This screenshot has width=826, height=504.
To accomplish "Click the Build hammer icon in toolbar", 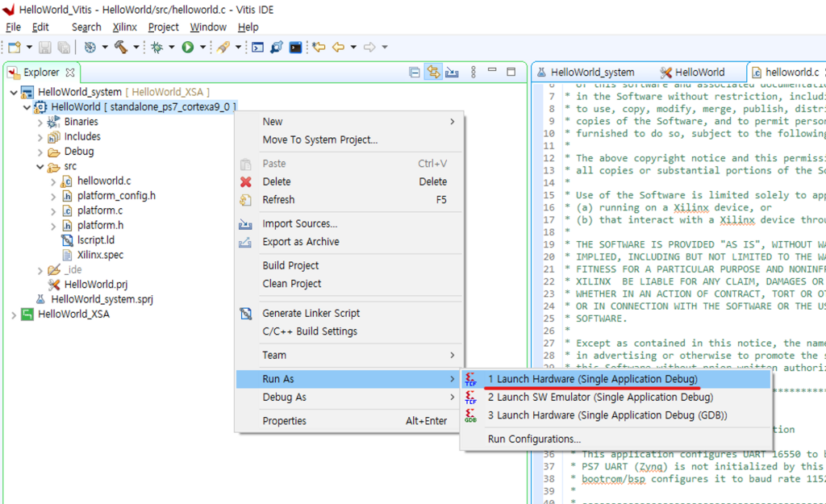I will [x=121, y=48].
